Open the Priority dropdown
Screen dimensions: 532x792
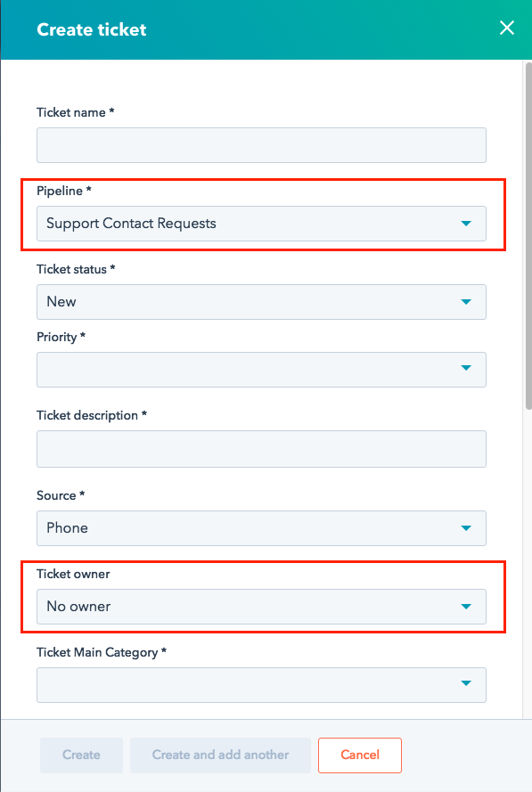(261, 370)
